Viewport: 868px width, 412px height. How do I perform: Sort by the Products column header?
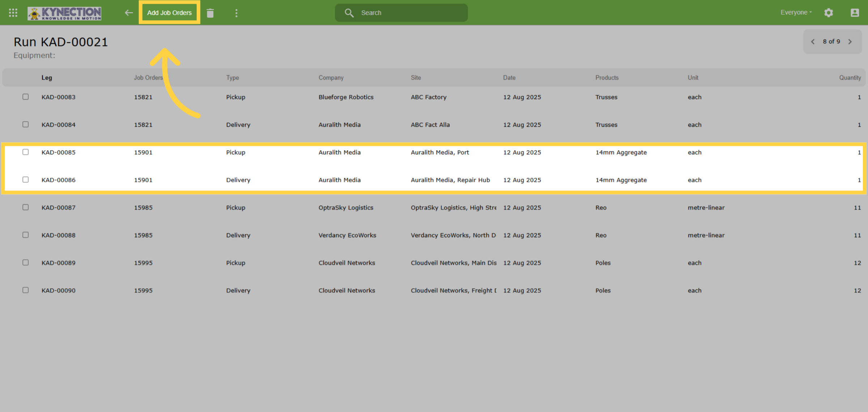click(x=607, y=77)
